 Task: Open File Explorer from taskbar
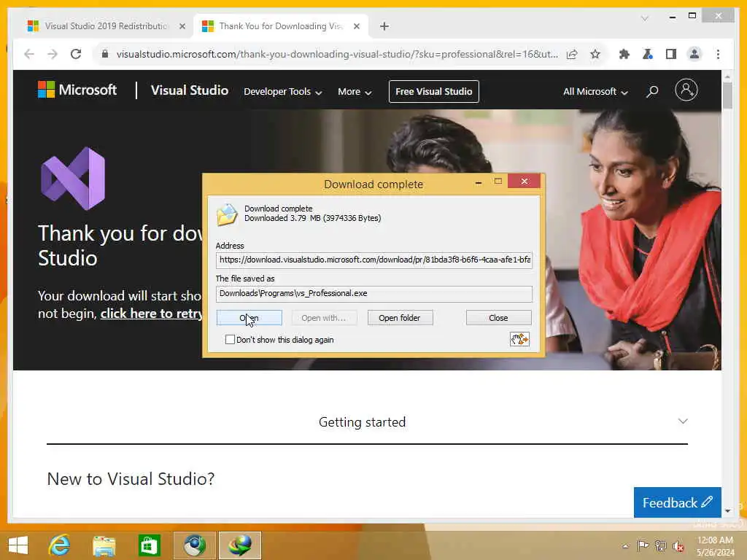[104, 545]
